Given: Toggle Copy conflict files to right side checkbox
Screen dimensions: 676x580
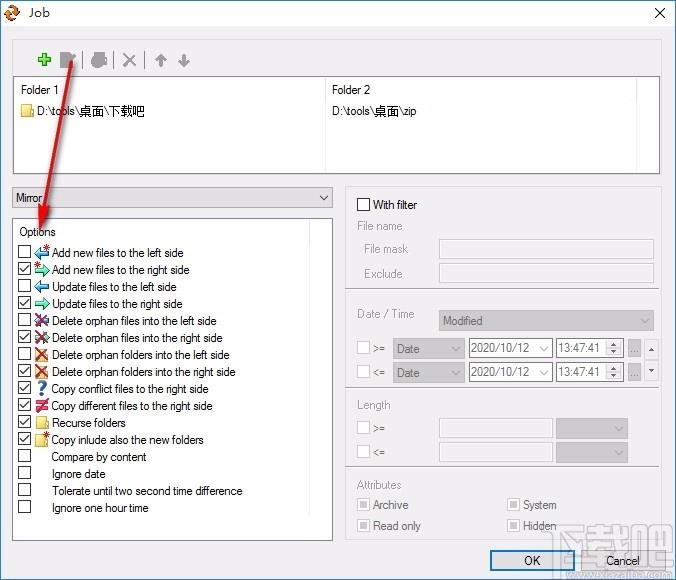Looking at the screenshot, I should pos(25,388).
